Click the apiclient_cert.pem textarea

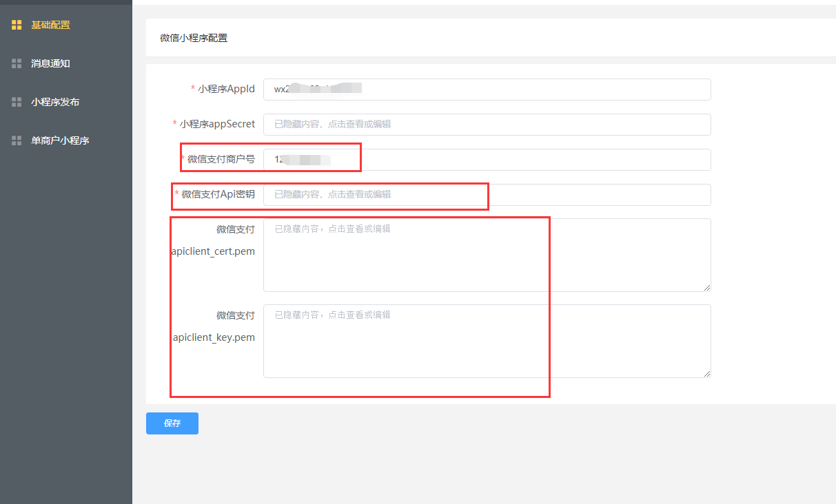point(487,255)
